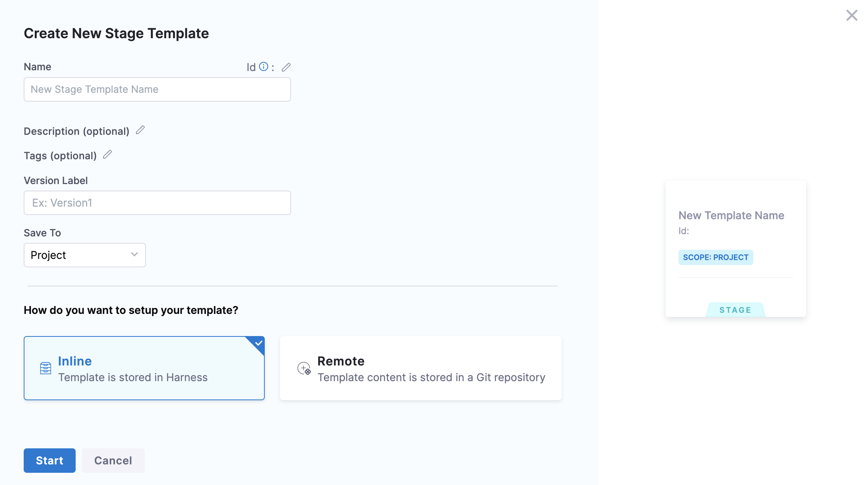Select the Inline template setup option

click(144, 368)
